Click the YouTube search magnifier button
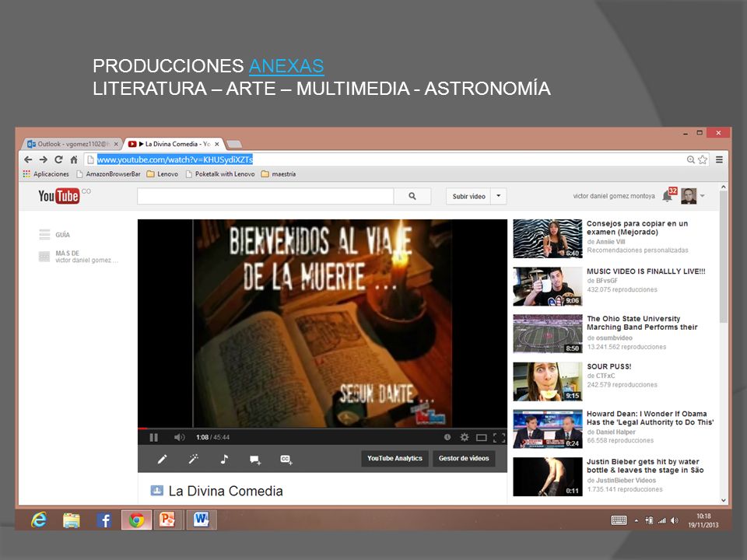747x560 pixels. [412, 196]
